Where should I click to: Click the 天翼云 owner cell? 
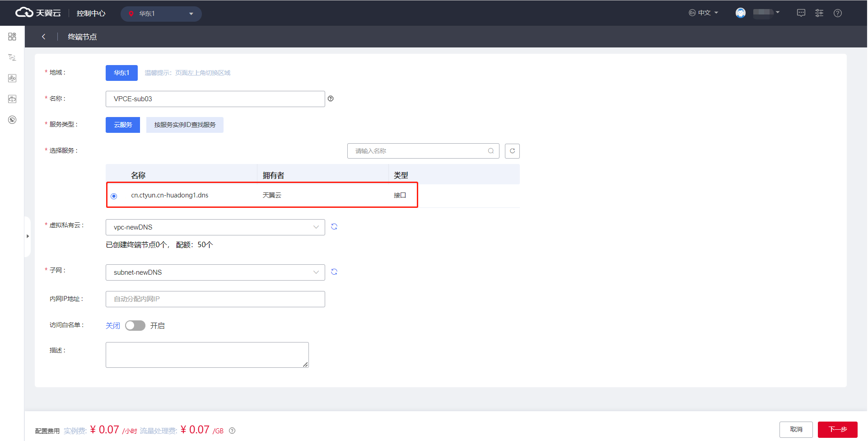pos(272,195)
